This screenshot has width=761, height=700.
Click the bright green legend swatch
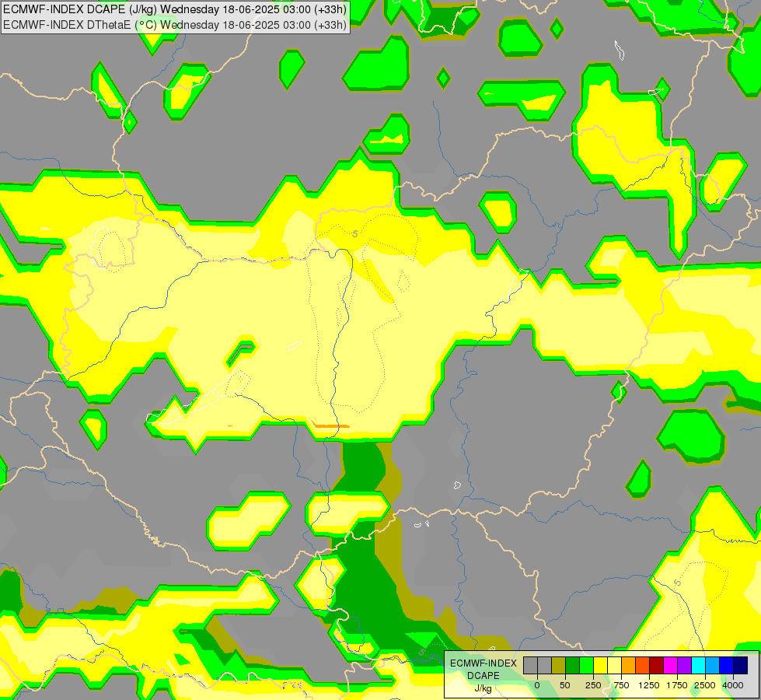pos(587,665)
